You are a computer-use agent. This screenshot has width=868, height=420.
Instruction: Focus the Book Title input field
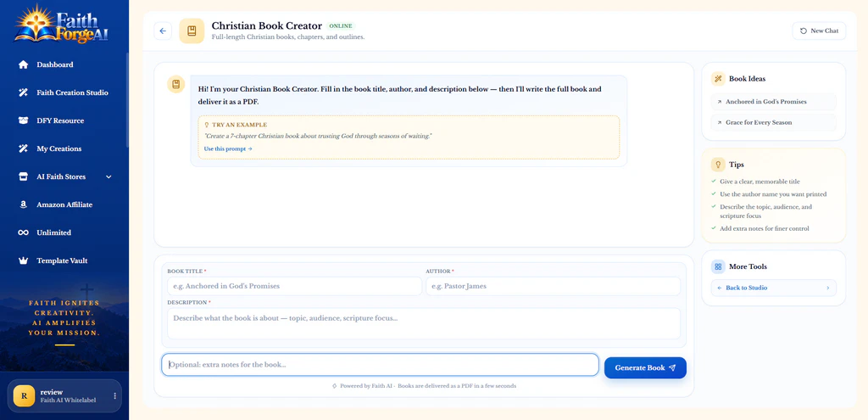tap(294, 287)
